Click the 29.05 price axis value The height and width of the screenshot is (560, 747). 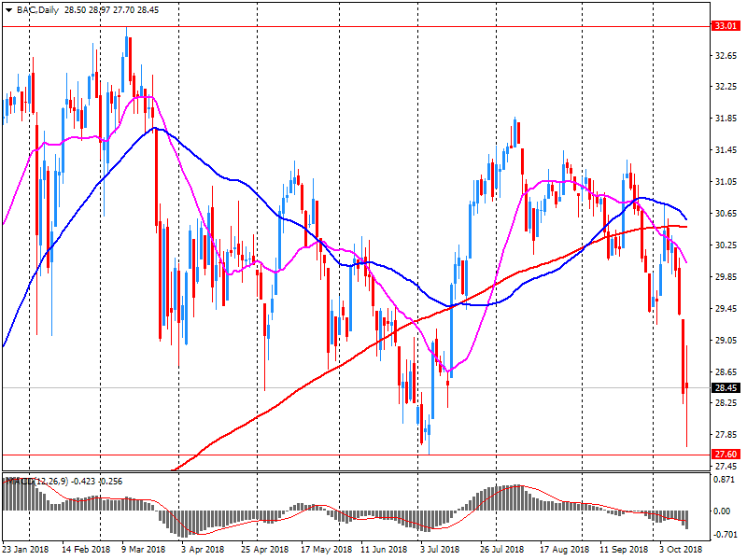[726, 341]
